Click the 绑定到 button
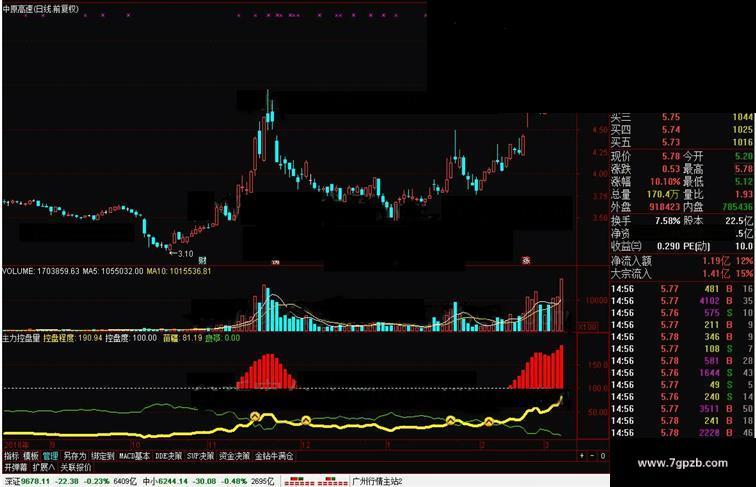The height and width of the screenshot is (487, 756). click(103, 456)
